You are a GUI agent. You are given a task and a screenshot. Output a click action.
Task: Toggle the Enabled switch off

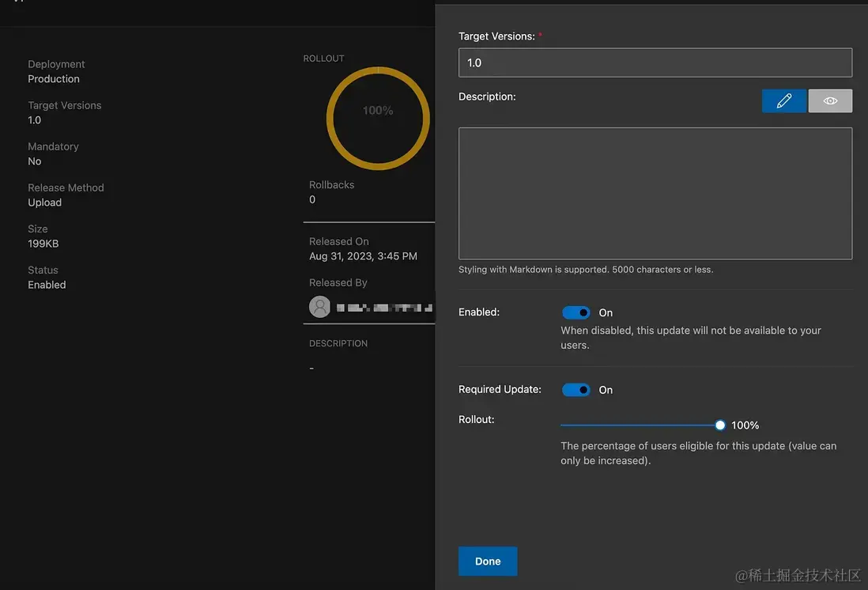[x=576, y=312]
